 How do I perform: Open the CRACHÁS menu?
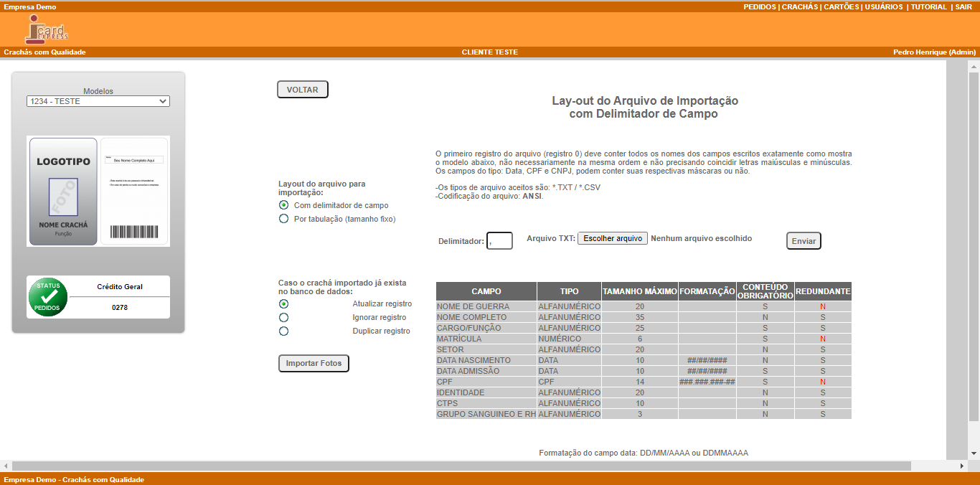coord(799,6)
